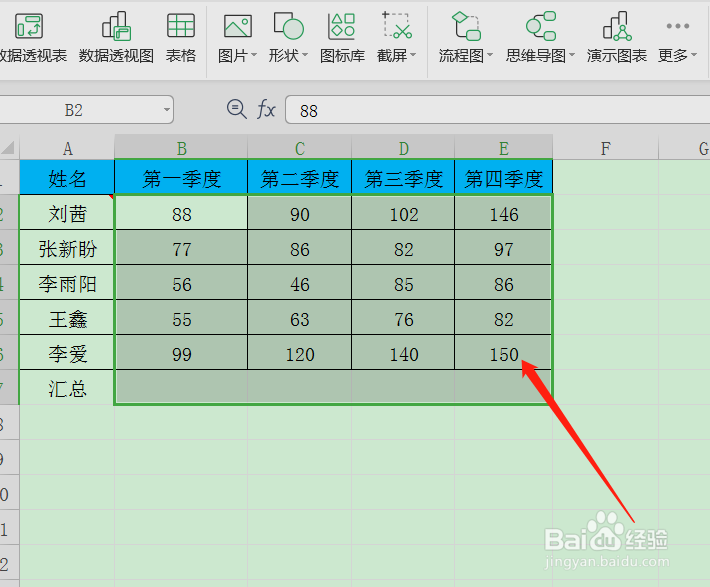Select the 姓名 header cell
This screenshot has height=587, width=710.
[x=67, y=178]
